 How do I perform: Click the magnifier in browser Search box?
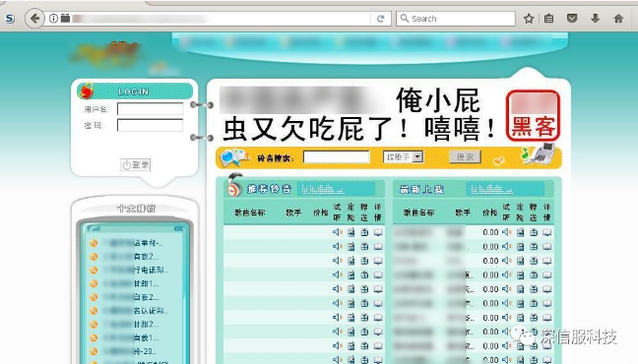[x=404, y=19]
